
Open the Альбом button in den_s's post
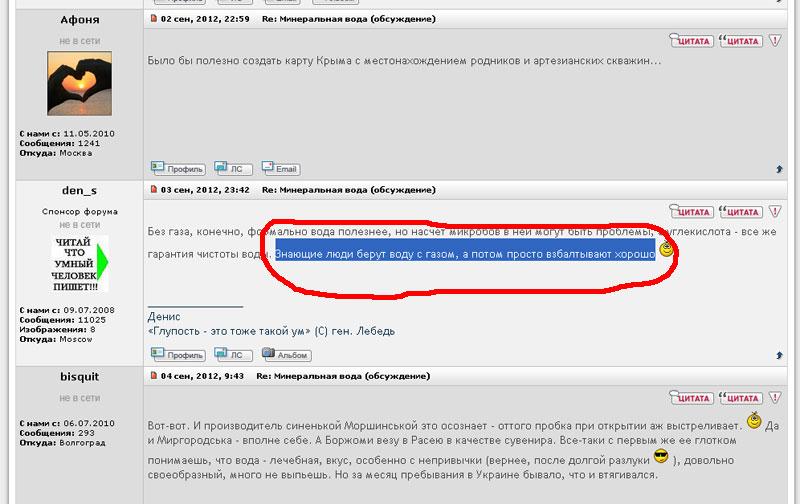pos(286,354)
